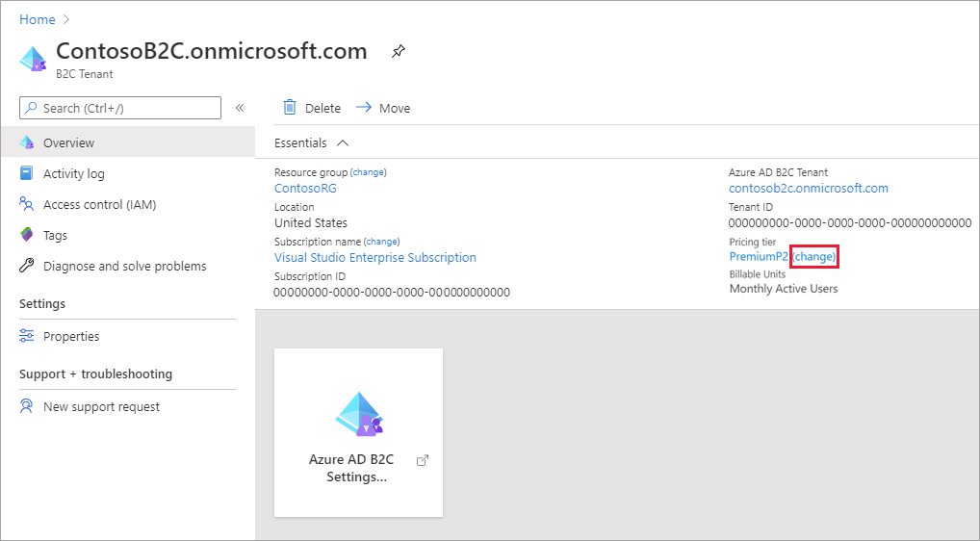Change the subscription name
Image resolution: width=980 pixels, height=541 pixels.
coord(382,242)
